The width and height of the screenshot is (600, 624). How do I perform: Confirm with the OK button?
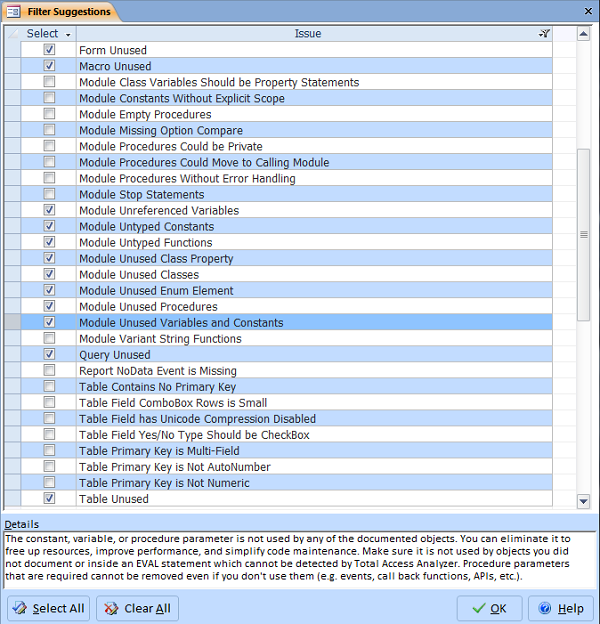(x=489, y=608)
